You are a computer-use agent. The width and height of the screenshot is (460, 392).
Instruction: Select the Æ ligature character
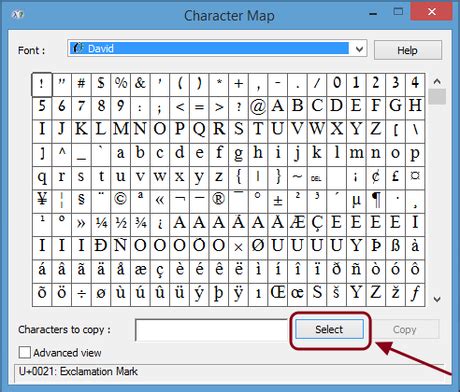(297, 225)
